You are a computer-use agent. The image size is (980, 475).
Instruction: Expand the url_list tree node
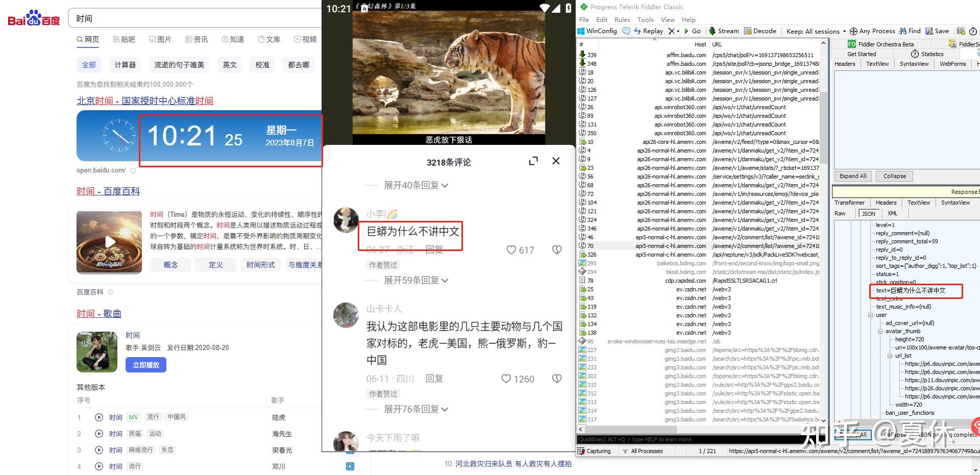pos(890,356)
